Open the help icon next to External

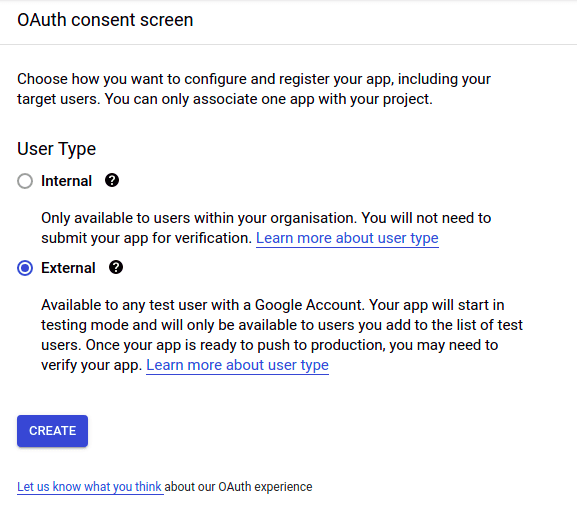click(x=116, y=267)
